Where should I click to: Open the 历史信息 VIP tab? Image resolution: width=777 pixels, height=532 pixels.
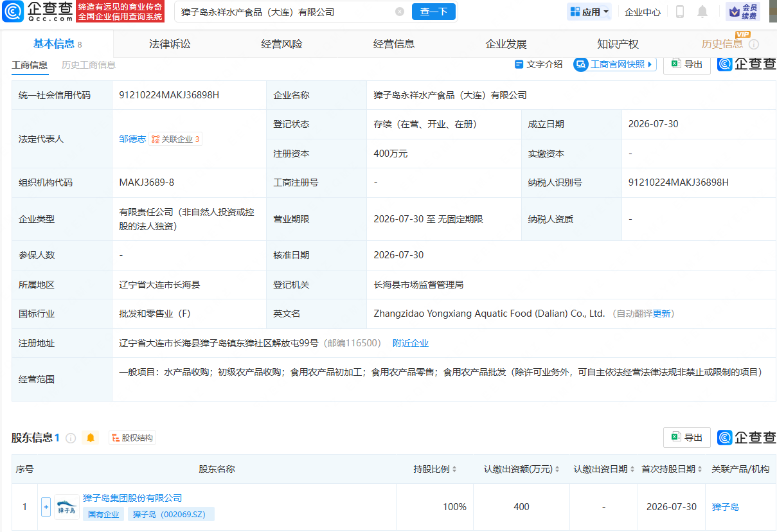point(722,44)
